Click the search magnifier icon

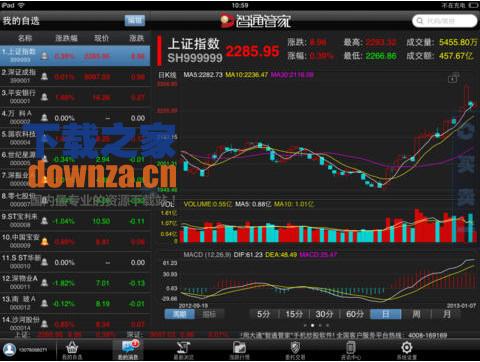420,21
